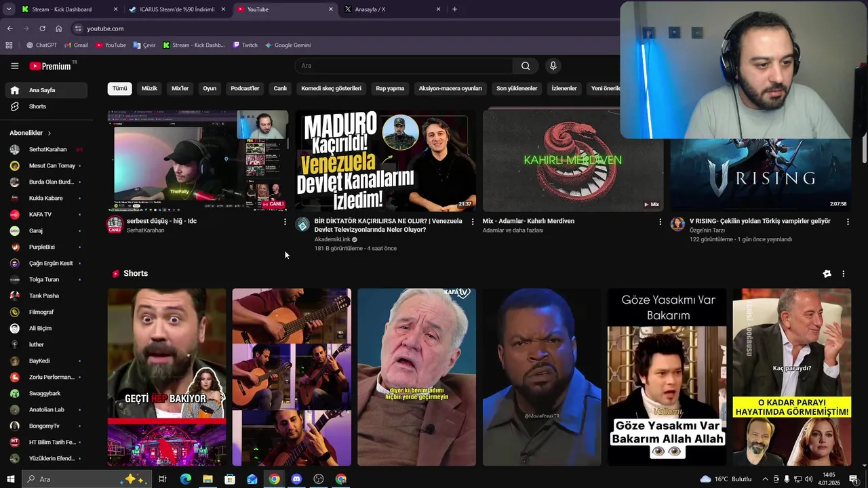Click the browser back arrow

coord(9,28)
